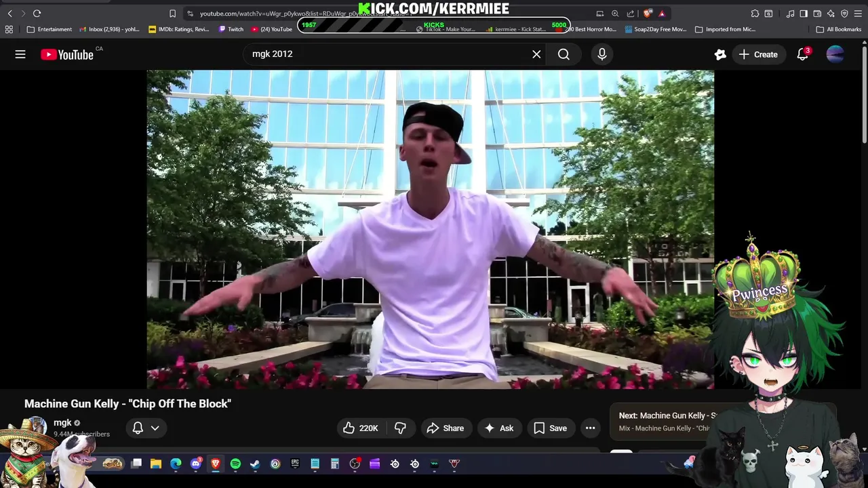Screen dimensions: 868x488
Task: Open Epic Games Launcher from taskbar
Action: coord(295,464)
